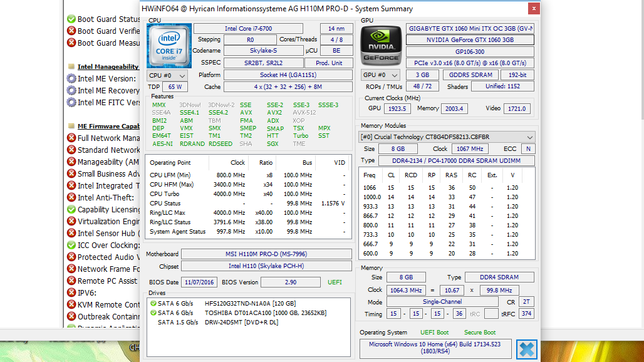Click the blue close button at bottom right
644x362 pixels.
tap(526, 349)
